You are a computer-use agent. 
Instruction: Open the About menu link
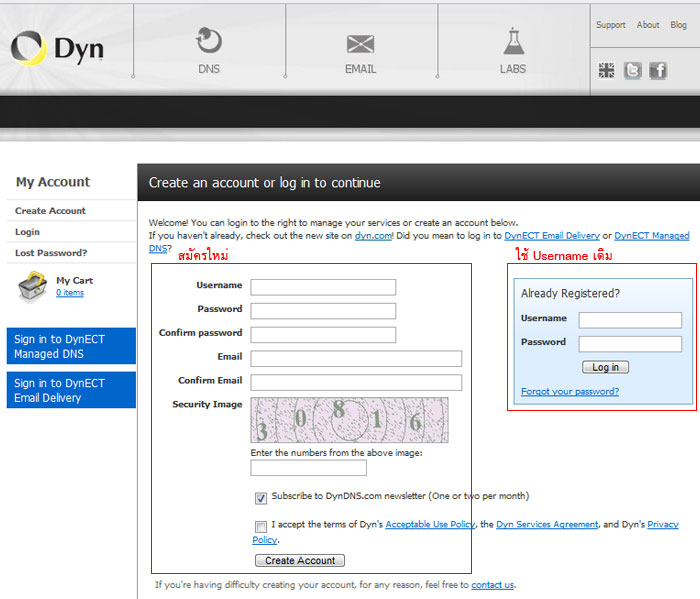tap(648, 25)
